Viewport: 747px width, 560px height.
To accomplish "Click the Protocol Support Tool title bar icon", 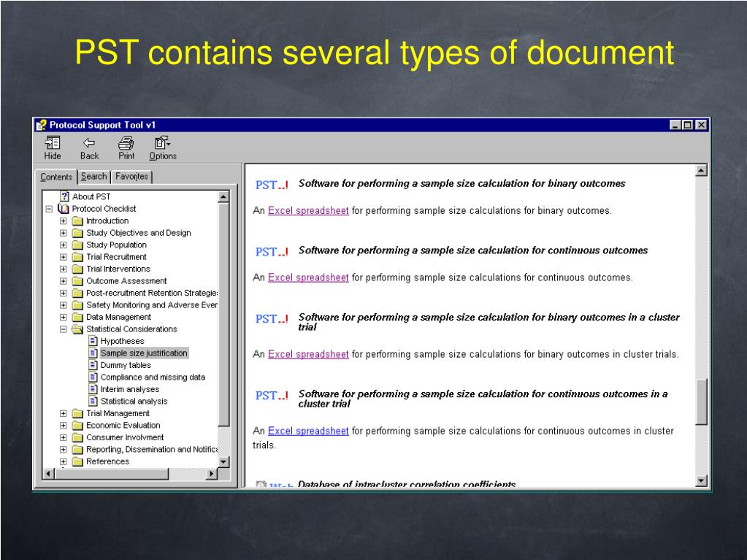I will [x=42, y=126].
